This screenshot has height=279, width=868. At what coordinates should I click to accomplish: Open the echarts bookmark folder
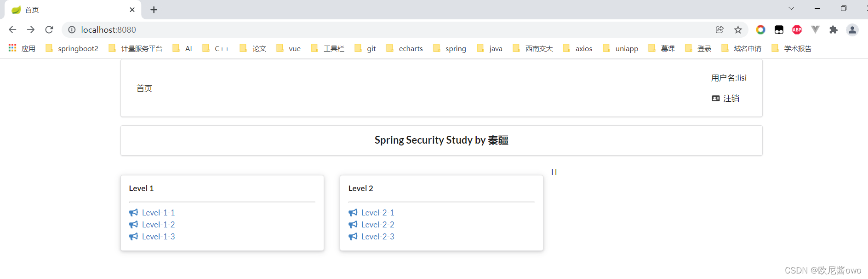pyautogui.click(x=404, y=48)
